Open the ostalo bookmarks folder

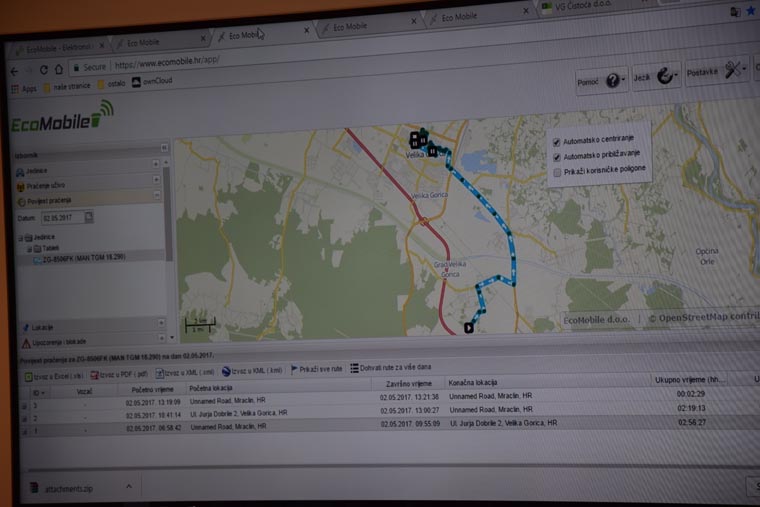111,84
